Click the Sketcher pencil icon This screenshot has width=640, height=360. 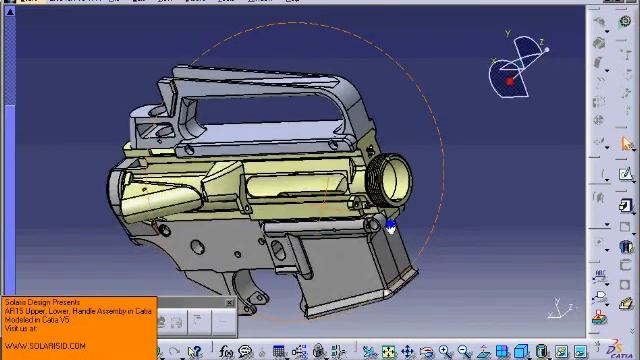[x=625, y=174]
